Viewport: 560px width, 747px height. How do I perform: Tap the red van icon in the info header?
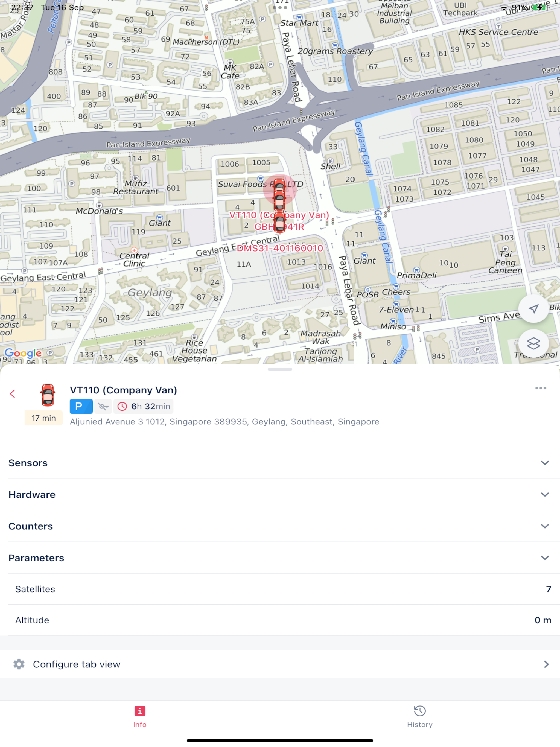(x=48, y=395)
